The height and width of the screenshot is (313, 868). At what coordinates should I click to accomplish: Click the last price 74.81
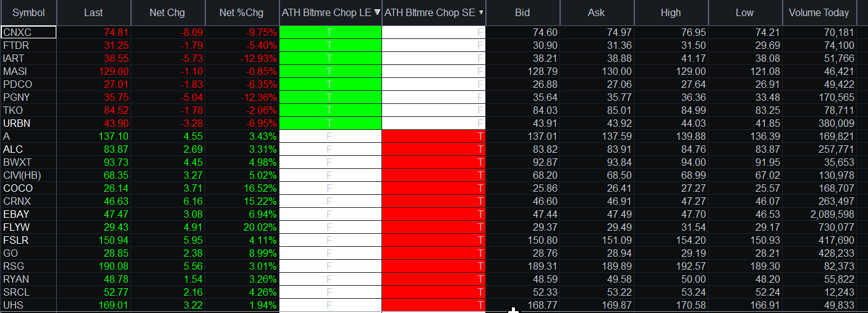(x=116, y=32)
